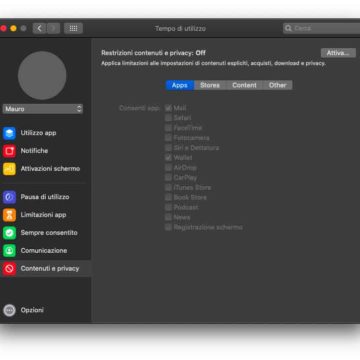Toggle the Siri e Dettatura checkbox

(x=168, y=148)
